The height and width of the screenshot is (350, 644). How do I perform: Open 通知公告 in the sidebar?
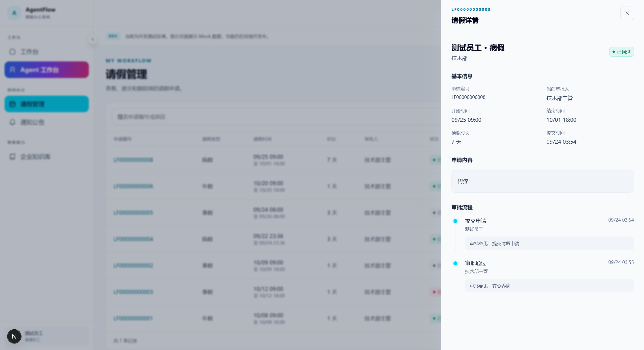coord(47,122)
